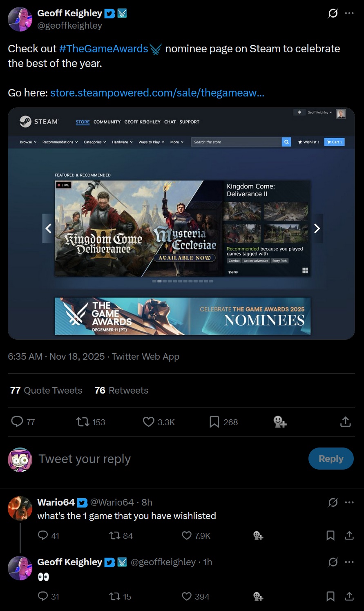Bookmark Wario64's reply
The width and height of the screenshot is (364, 611).
click(x=331, y=535)
